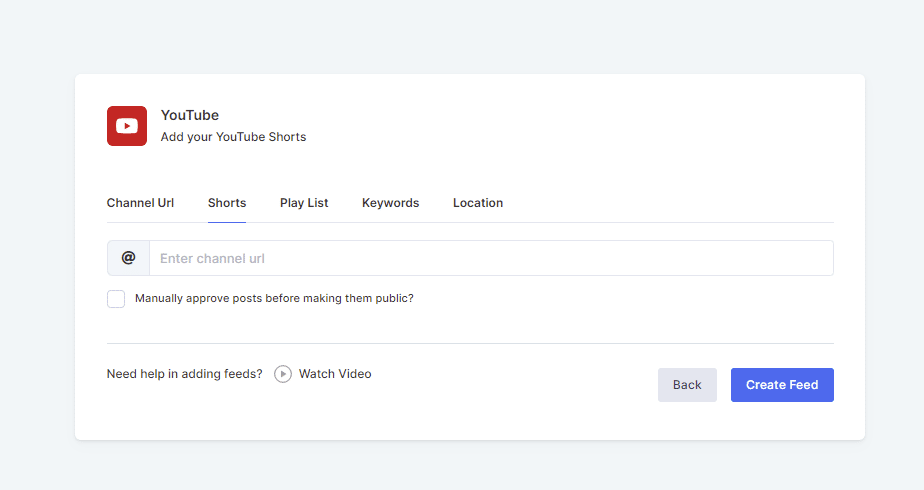Enable the manually approve posts checkbox
This screenshot has width=924, height=490.
click(116, 299)
